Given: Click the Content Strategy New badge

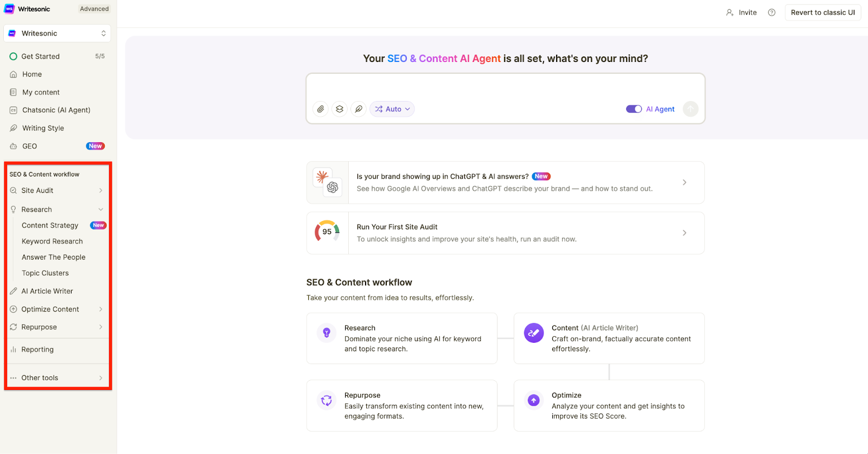Looking at the screenshot, I should pos(98,225).
